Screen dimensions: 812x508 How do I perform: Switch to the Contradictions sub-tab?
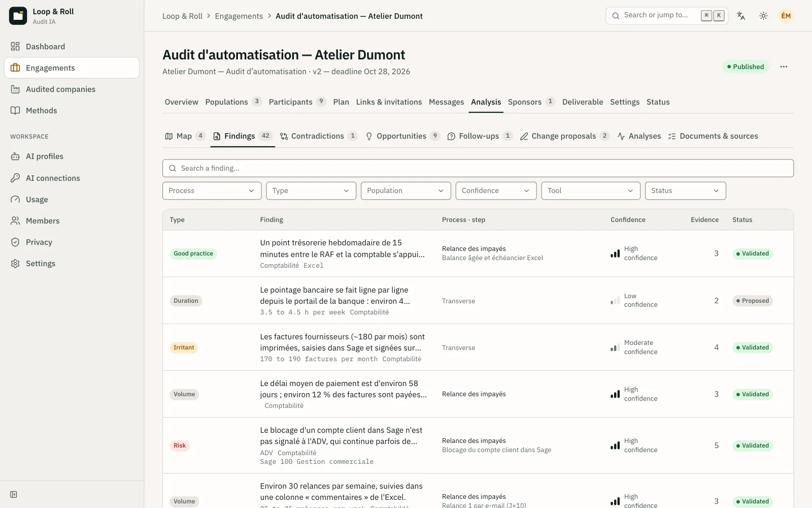[x=319, y=136]
